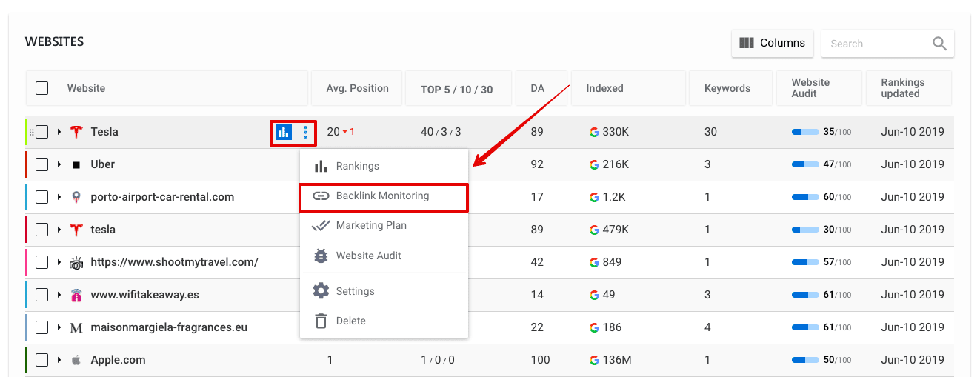The width and height of the screenshot is (980, 377).
Task: Open Settings from the context menu
Action: [384, 291]
